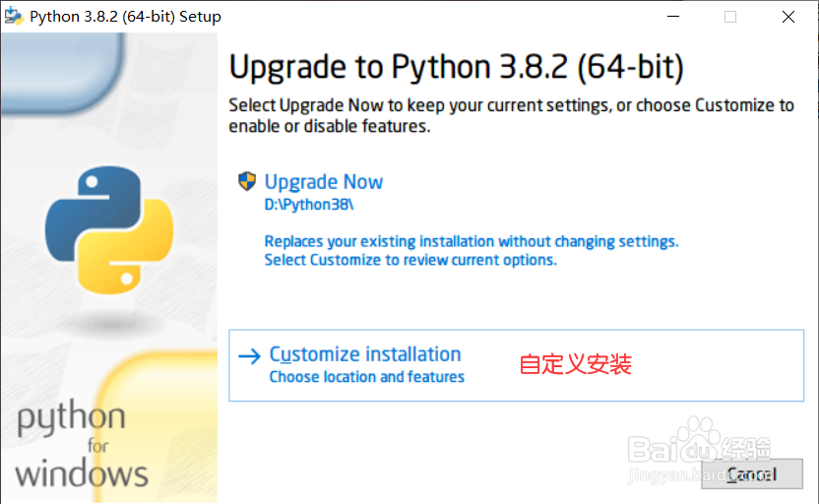This screenshot has height=504, width=819.
Task: Choose Customize installation
Action: pyautogui.click(x=365, y=354)
